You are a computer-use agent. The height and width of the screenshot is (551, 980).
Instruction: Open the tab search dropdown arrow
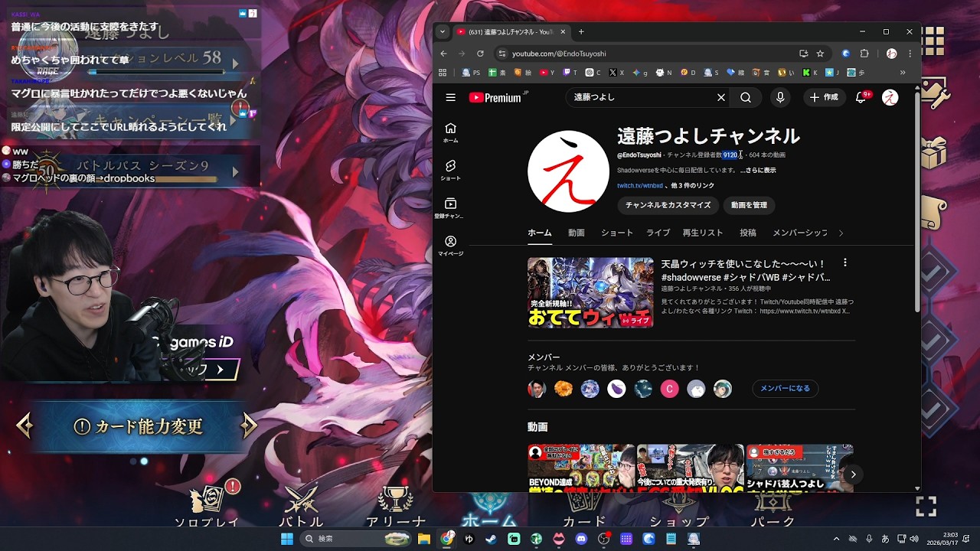[442, 31]
